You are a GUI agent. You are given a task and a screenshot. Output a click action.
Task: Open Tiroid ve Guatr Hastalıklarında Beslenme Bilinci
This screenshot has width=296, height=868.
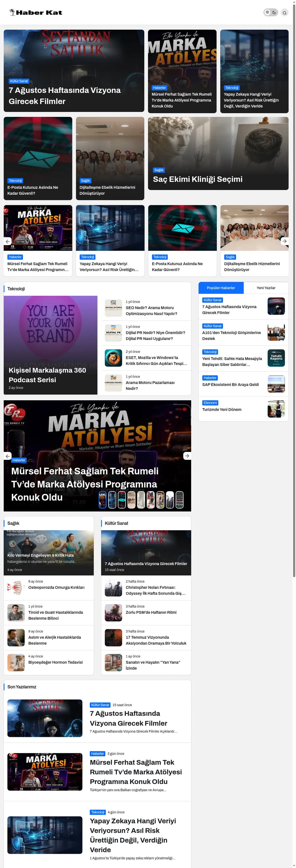(56, 615)
